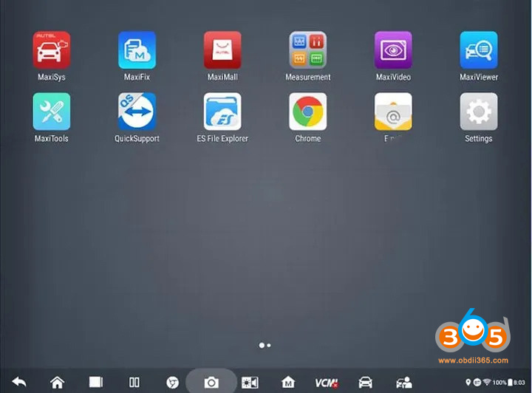The image size is (532, 393).
Task: Open recent apps from navigation bar
Action: click(95, 382)
